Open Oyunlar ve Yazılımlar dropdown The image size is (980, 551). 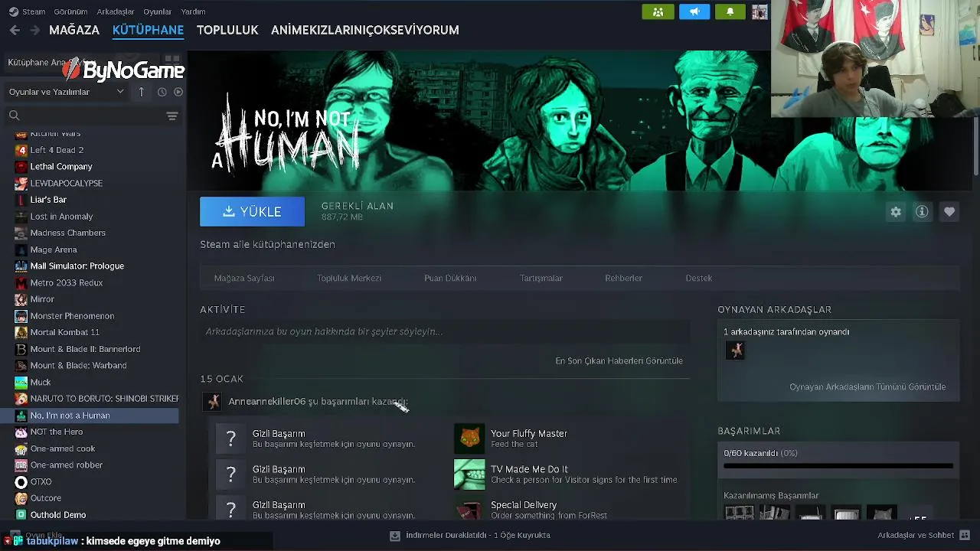click(x=67, y=92)
